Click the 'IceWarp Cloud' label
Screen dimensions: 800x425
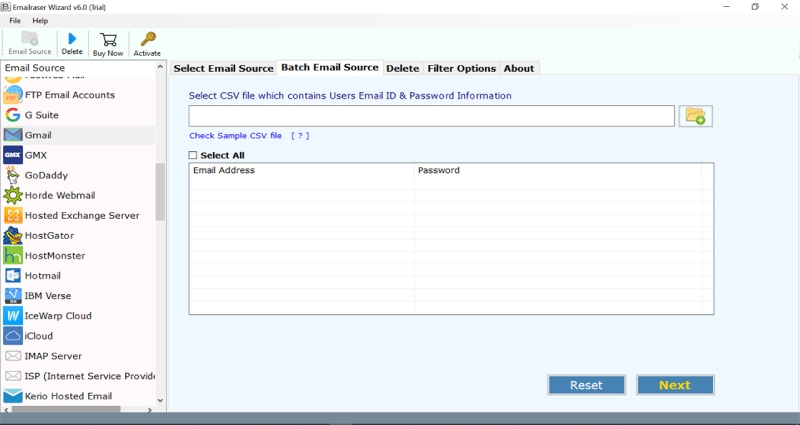coord(58,316)
